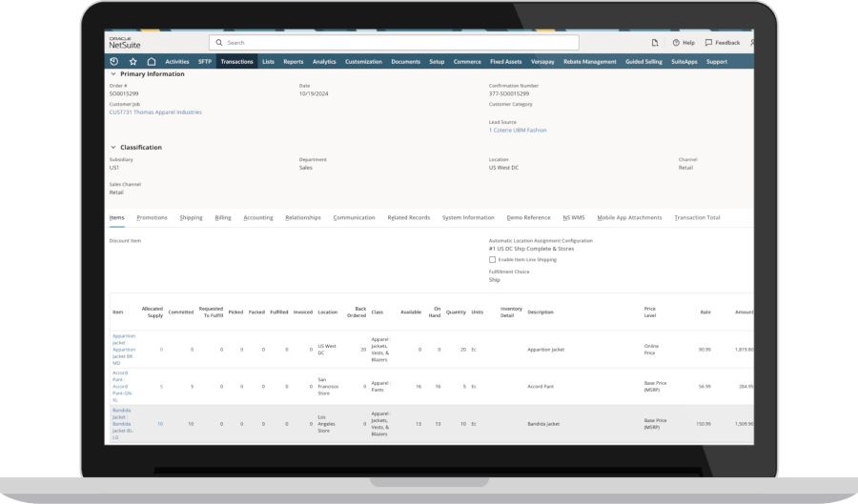Open the Accord Pant-GN-XL item link
This screenshot has height=504, width=858.
pyautogui.click(x=123, y=387)
